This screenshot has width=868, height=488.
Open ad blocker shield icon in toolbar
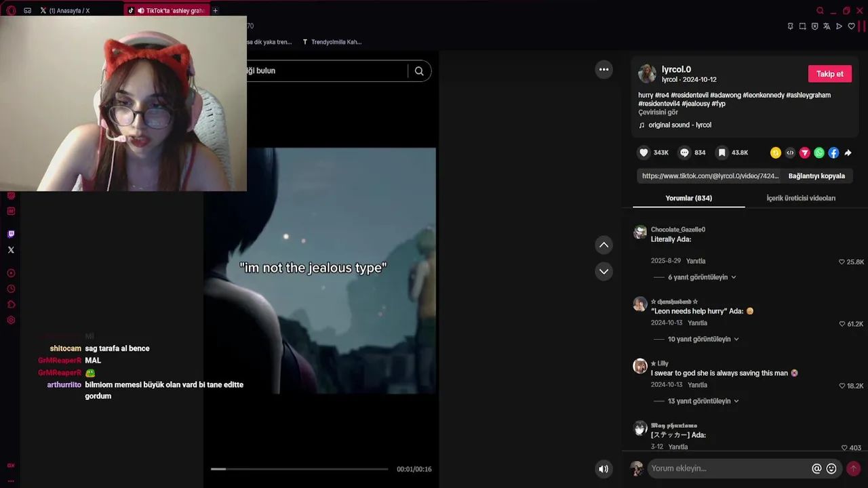814,26
